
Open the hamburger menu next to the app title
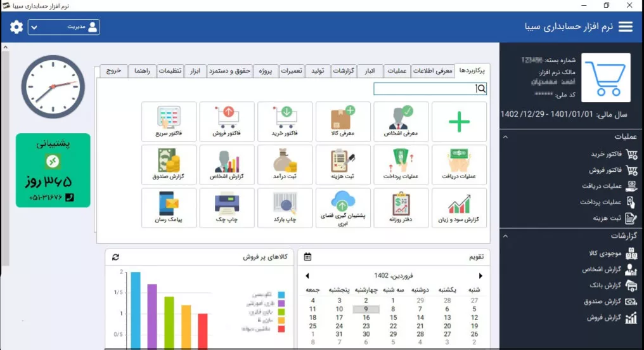pos(625,27)
